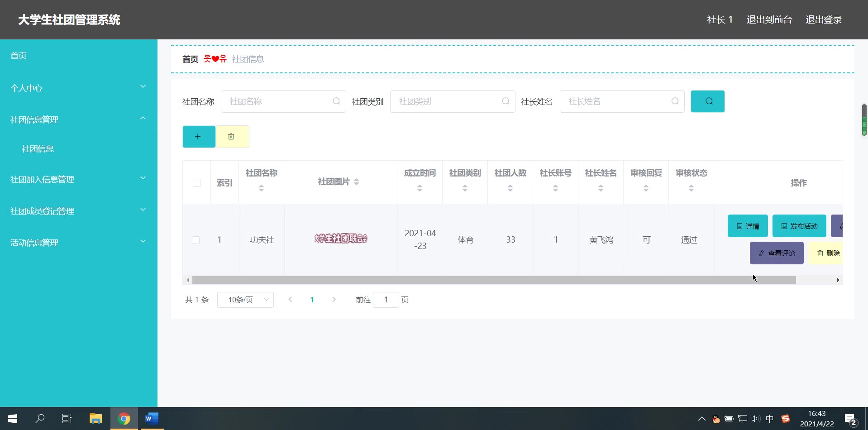Open Word from the Windows taskbar
The width and height of the screenshot is (868, 430).
click(x=152, y=419)
